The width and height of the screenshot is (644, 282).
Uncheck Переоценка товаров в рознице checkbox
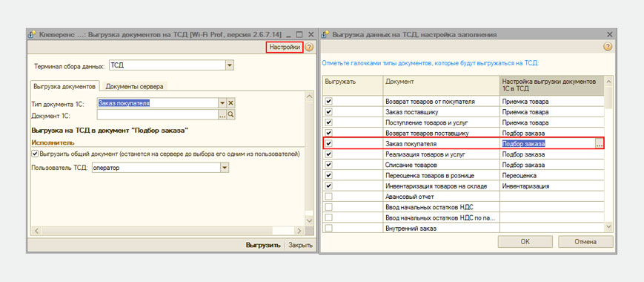coord(329,176)
